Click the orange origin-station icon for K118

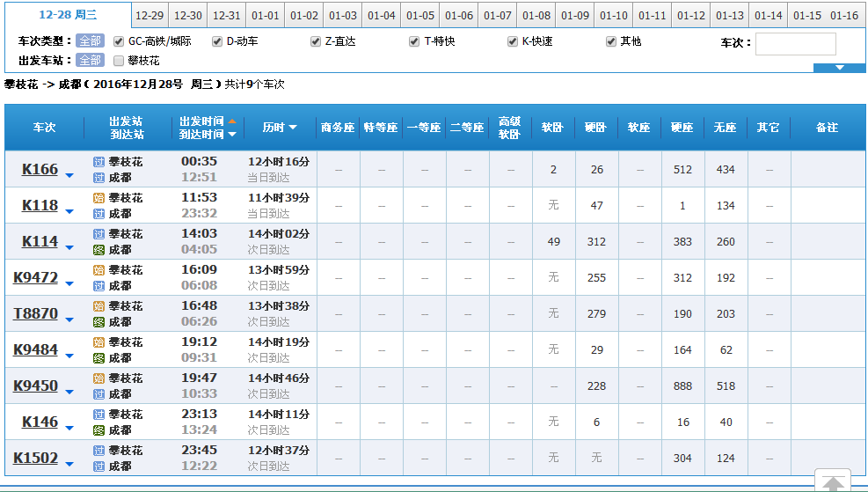pos(98,198)
